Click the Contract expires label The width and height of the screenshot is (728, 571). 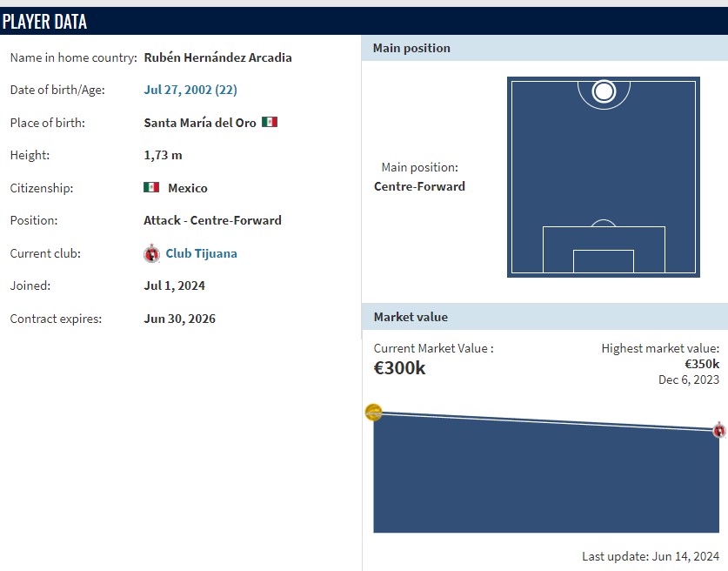click(x=56, y=319)
